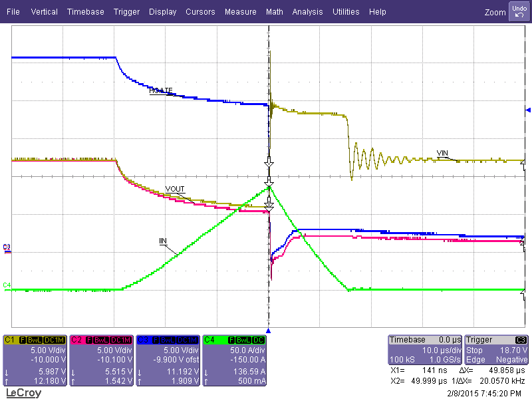Select the HGATE waveform label
Image resolution: width=532 pixels, height=399 pixels.
(x=161, y=90)
